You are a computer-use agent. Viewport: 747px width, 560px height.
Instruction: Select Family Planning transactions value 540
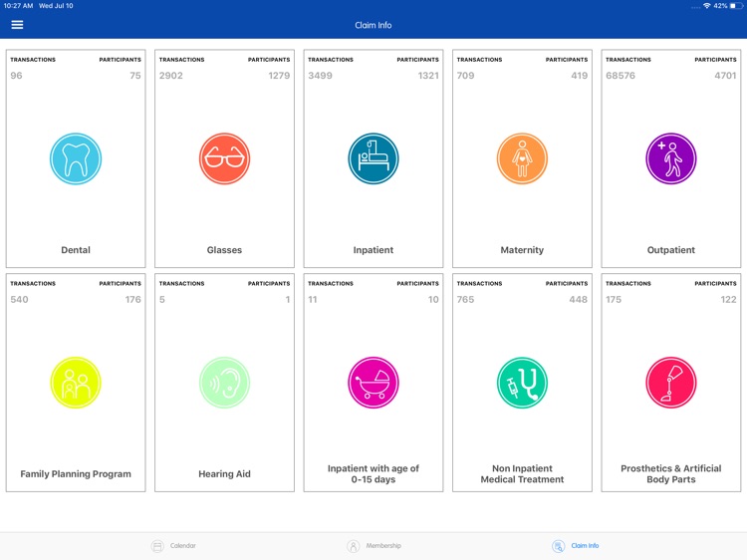[19, 299]
